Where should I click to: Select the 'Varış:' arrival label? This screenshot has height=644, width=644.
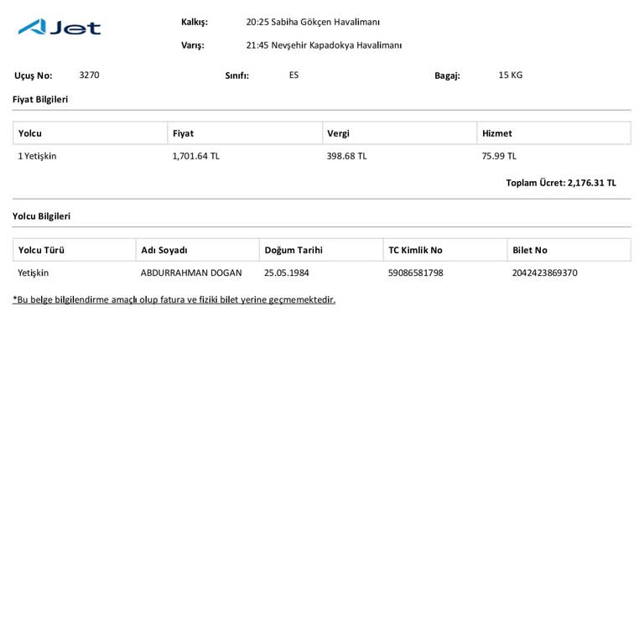point(193,45)
